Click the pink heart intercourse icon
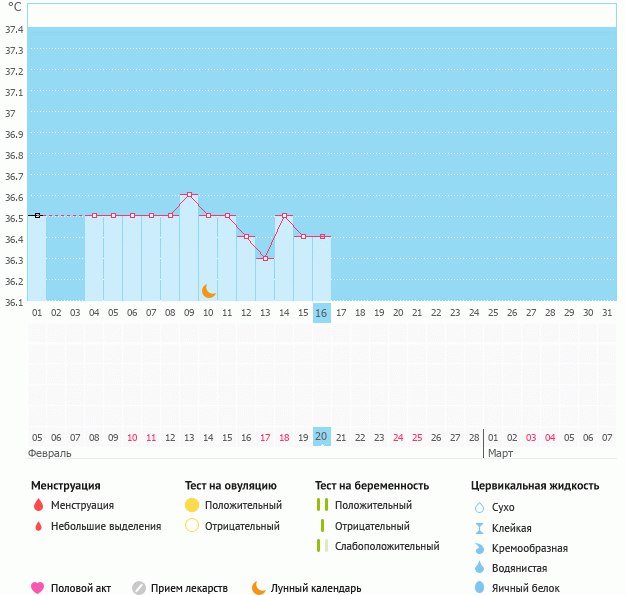The height and width of the screenshot is (595, 626). (38, 588)
